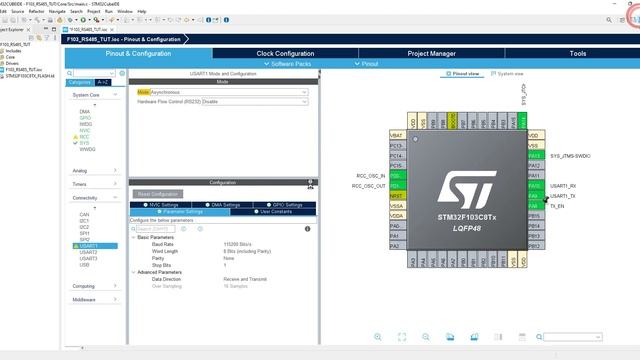This screenshot has width=640, height=360.
Task: Select Pinout view mode
Action: (x=462, y=73)
